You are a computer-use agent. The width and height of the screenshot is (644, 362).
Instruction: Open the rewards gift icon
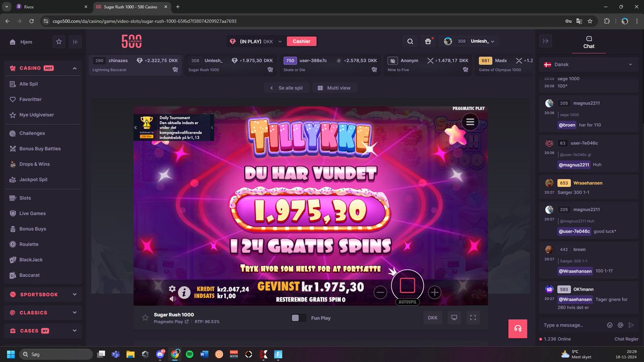[x=428, y=41]
